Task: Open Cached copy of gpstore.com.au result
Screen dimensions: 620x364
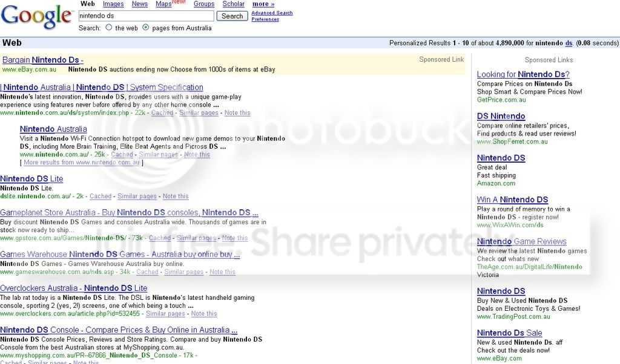Action: pyautogui.click(x=160, y=238)
